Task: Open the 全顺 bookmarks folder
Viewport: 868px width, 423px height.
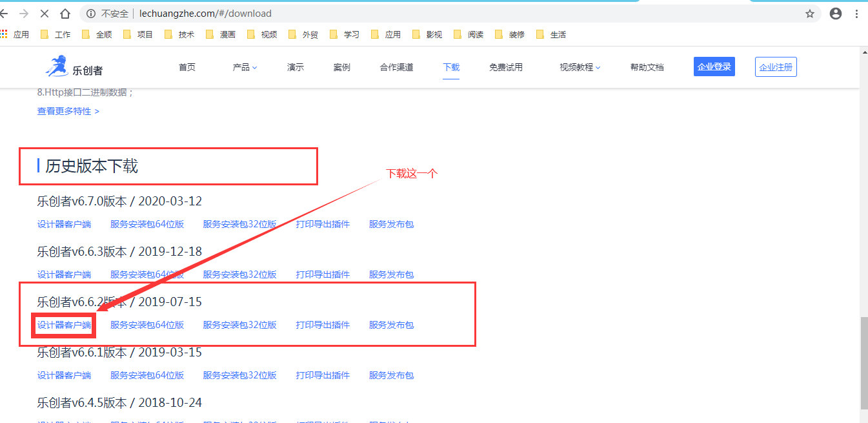Action: point(97,34)
